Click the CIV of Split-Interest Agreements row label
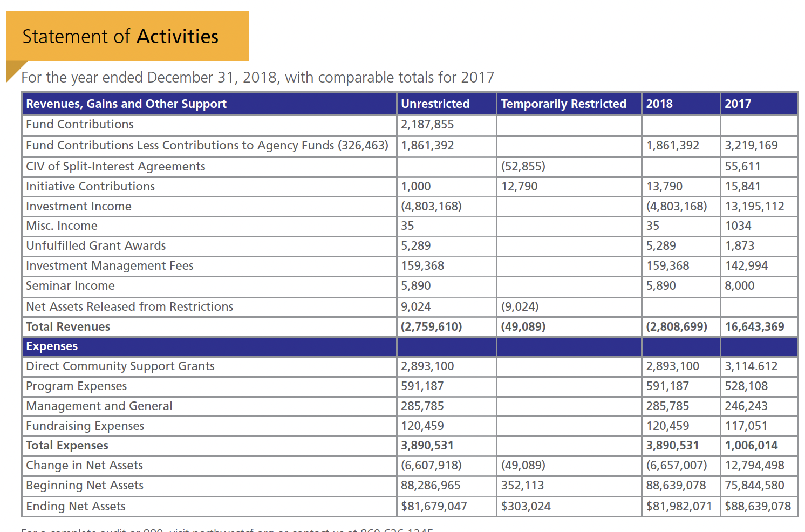Screen dimensions: 805x532 click(x=115, y=166)
